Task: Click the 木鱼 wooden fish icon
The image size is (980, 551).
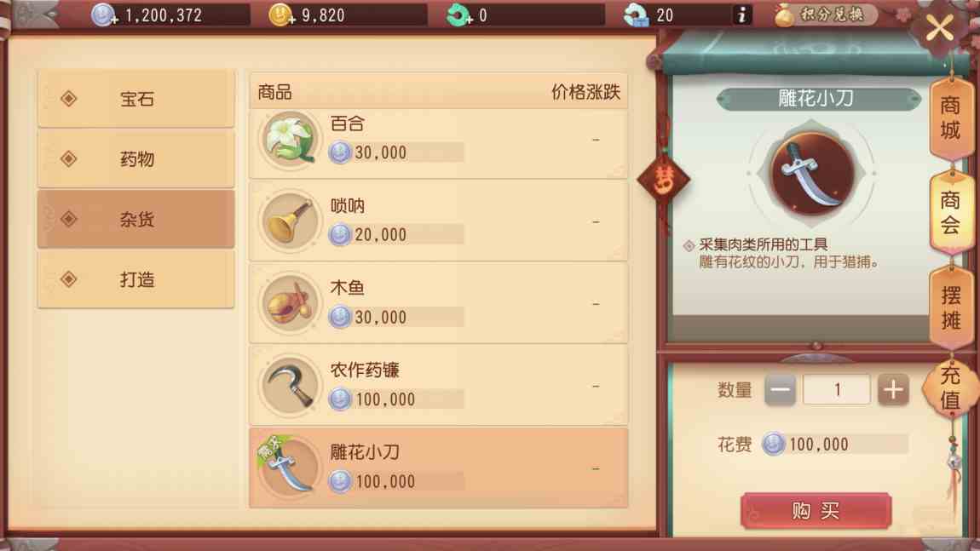Action: coord(289,304)
